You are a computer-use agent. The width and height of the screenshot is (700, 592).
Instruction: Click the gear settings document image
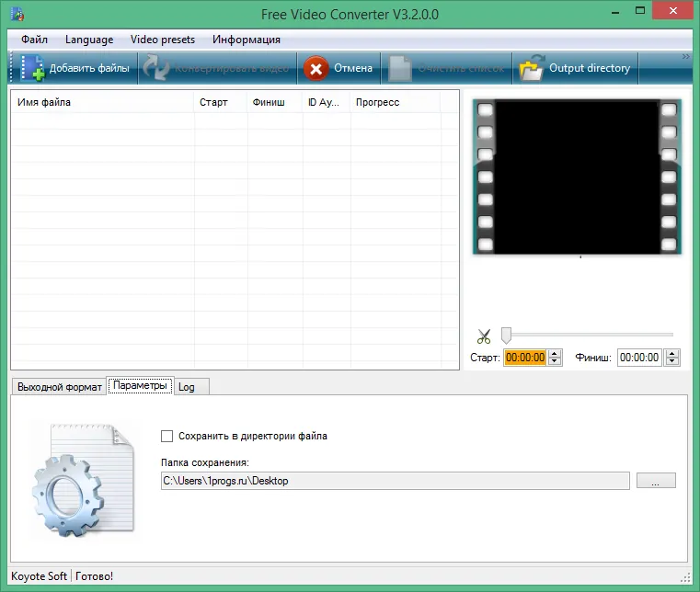(x=83, y=480)
